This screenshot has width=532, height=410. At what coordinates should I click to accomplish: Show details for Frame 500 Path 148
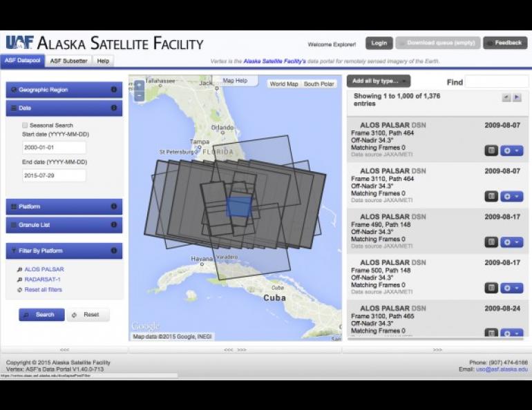[x=491, y=288]
